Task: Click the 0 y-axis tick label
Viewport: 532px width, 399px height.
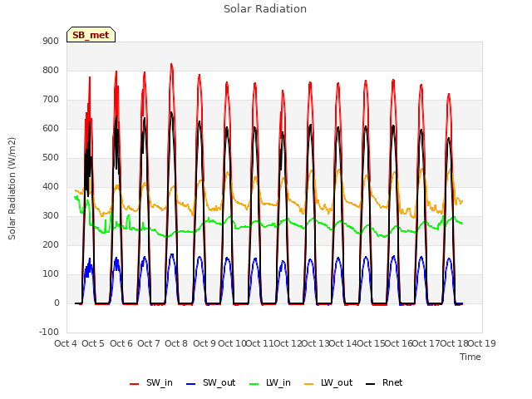Action: click(57, 303)
